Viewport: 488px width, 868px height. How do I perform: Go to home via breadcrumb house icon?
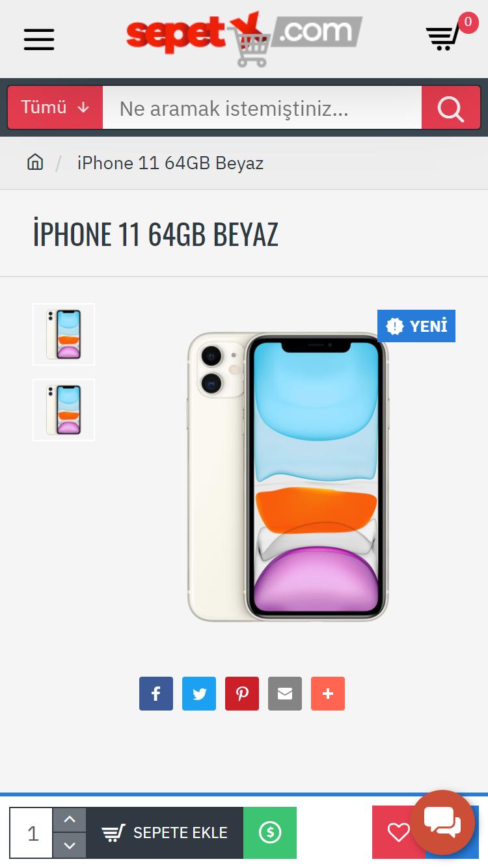point(35,162)
